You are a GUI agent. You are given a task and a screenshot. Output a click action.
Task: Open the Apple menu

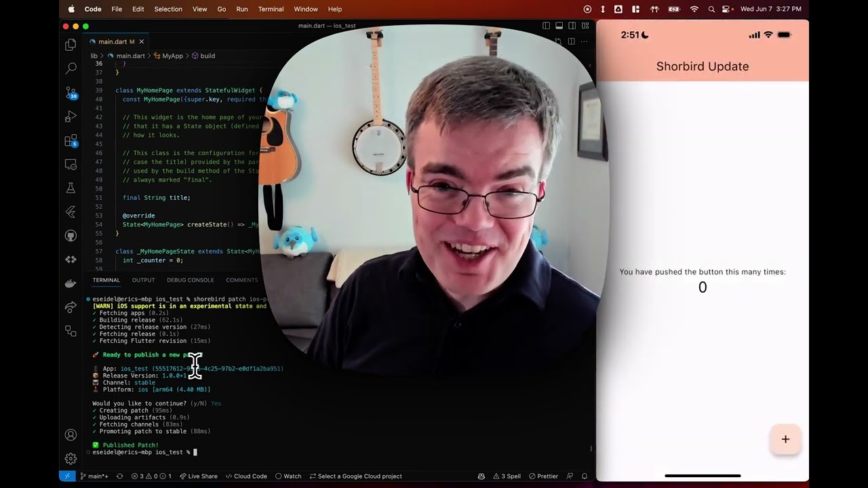tap(71, 9)
